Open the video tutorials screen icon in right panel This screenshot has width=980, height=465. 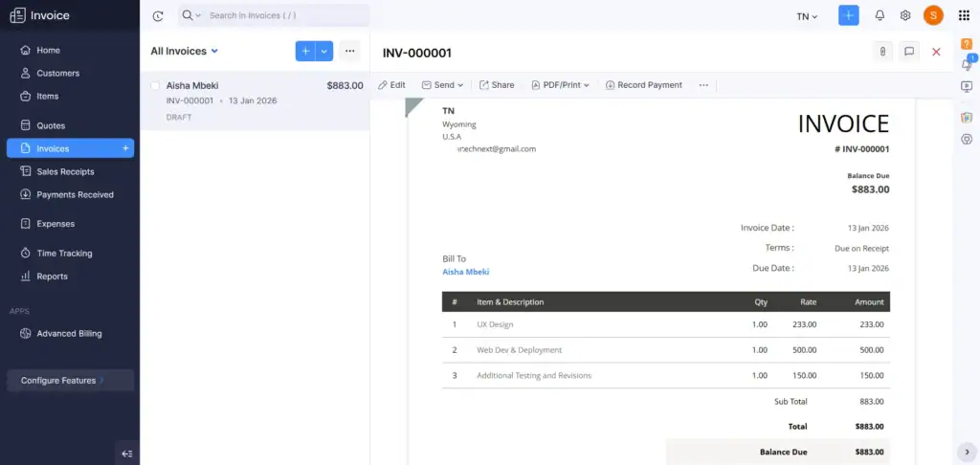(967, 87)
